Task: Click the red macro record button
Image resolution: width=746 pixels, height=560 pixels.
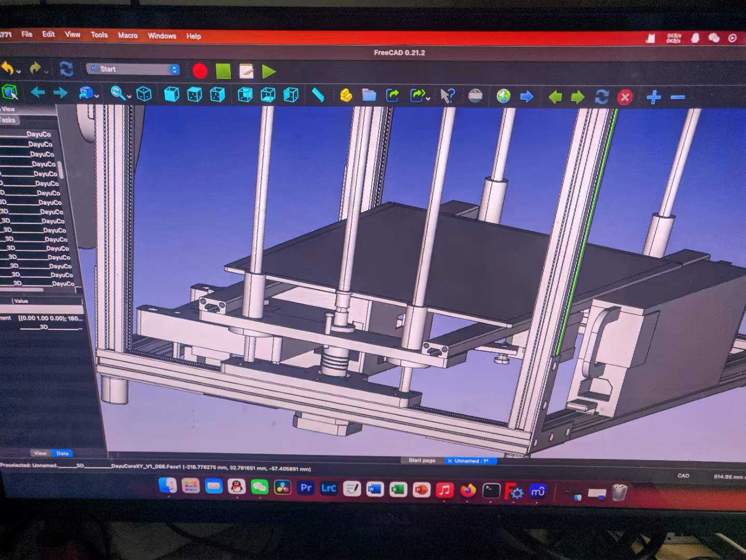Action: tap(200, 71)
